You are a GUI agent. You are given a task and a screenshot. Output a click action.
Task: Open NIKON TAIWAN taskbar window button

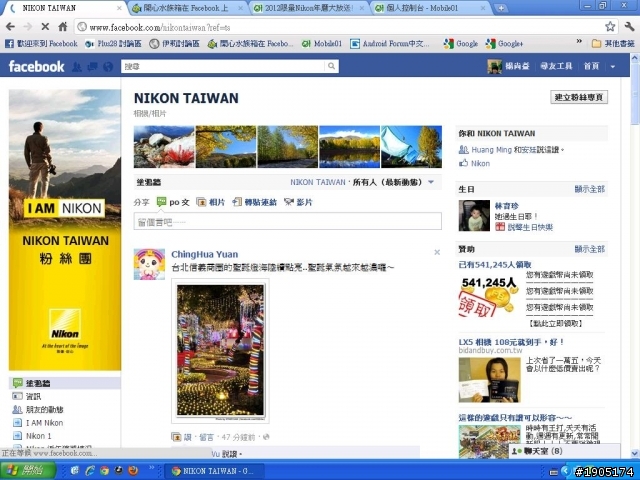coord(214,471)
